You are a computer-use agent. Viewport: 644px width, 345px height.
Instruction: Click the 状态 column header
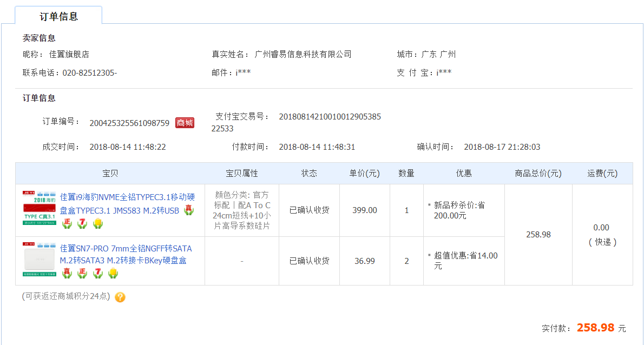(309, 174)
